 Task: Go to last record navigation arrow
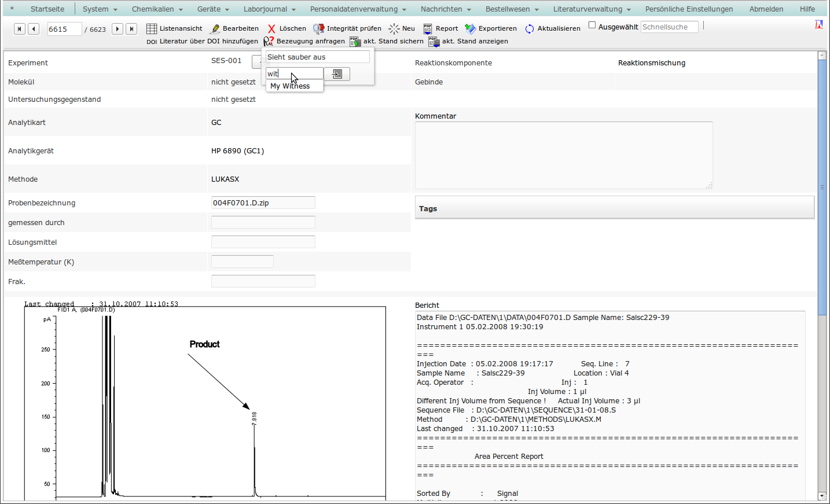pos(131,29)
